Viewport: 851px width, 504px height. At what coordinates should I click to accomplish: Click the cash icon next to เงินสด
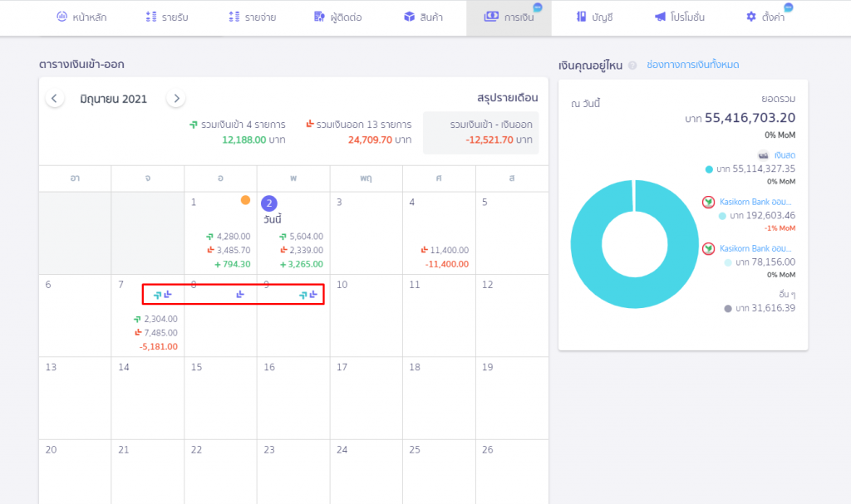pos(763,155)
